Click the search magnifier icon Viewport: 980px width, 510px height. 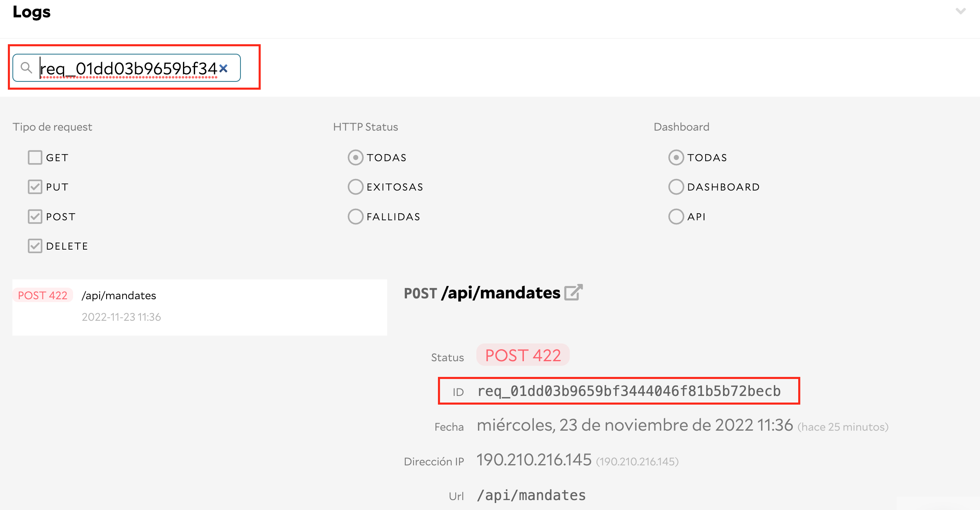click(26, 68)
